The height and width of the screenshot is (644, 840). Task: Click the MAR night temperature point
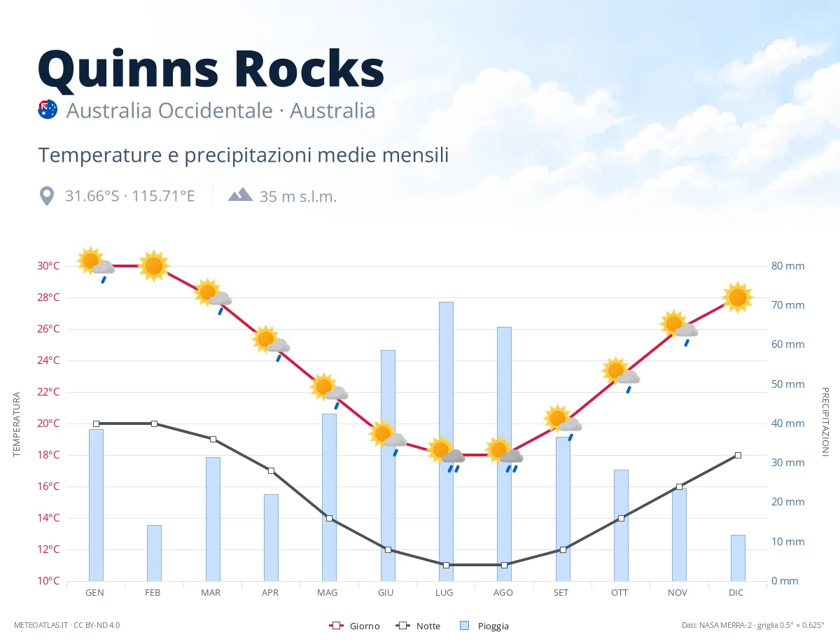point(213,439)
